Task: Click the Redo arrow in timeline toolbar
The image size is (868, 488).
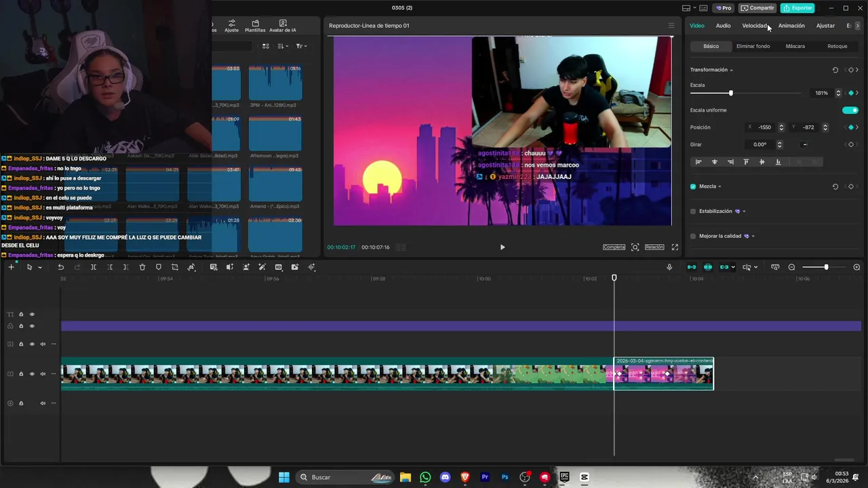Action: (77, 267)
